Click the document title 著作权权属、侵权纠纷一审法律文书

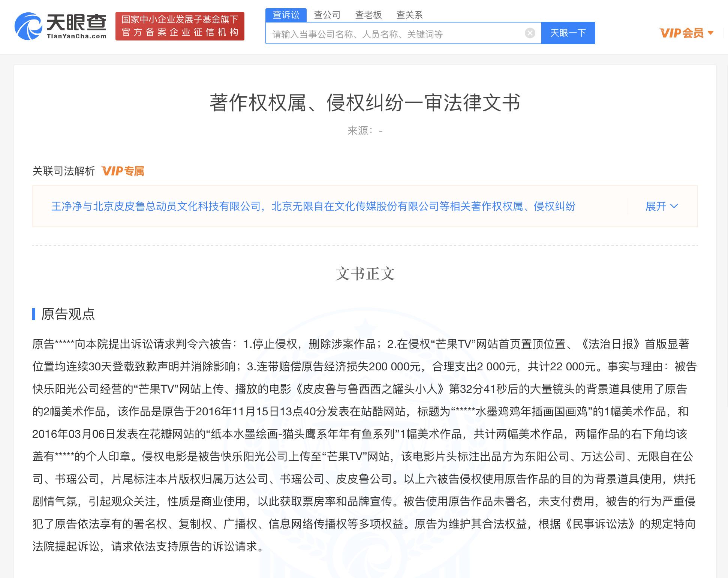tap(365, 103)
